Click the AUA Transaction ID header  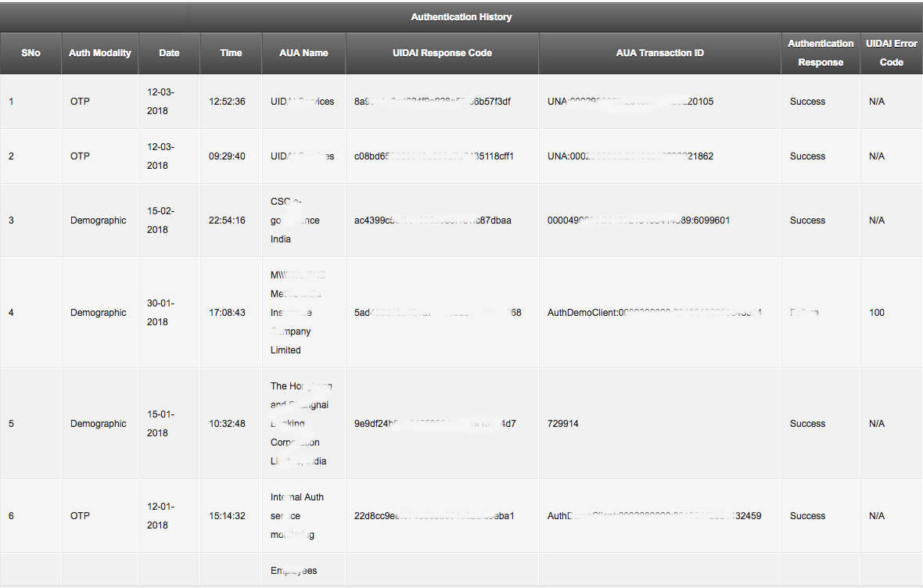[x=659, y=52]
